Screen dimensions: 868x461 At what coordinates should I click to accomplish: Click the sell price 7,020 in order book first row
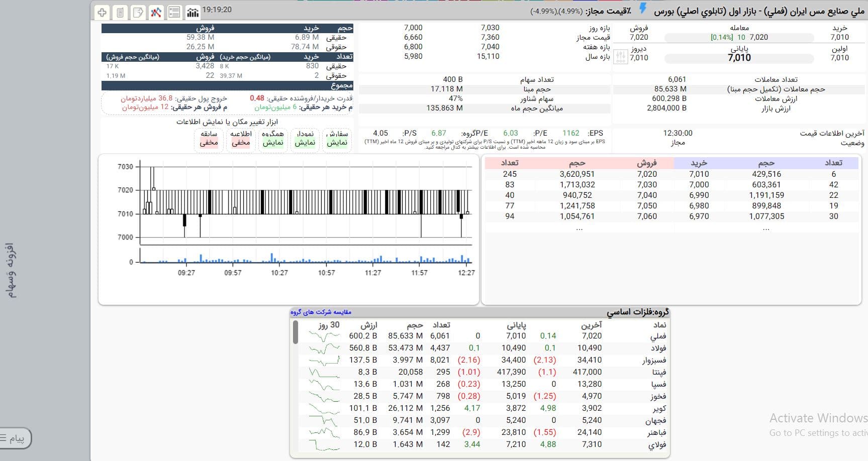[647, 174]
